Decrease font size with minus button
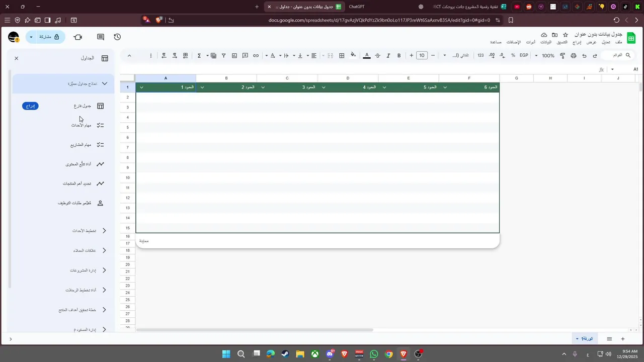 [x=433, y=56]
